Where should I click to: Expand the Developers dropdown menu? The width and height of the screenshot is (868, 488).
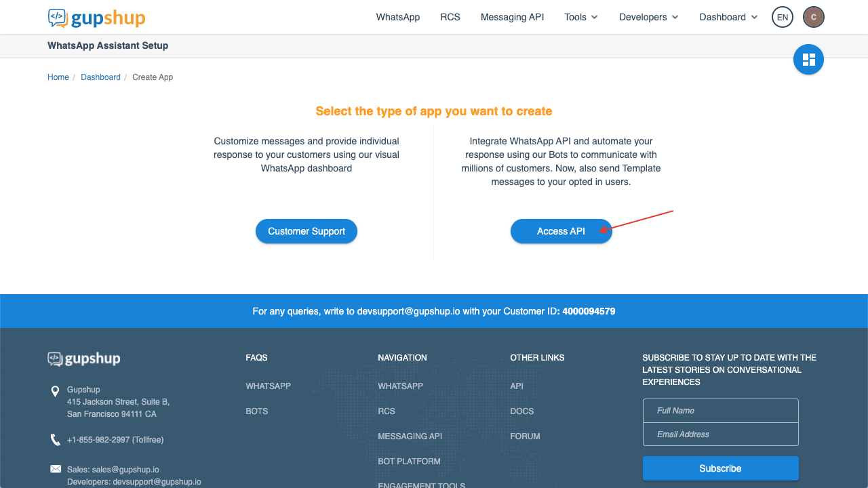pos(649,17)
